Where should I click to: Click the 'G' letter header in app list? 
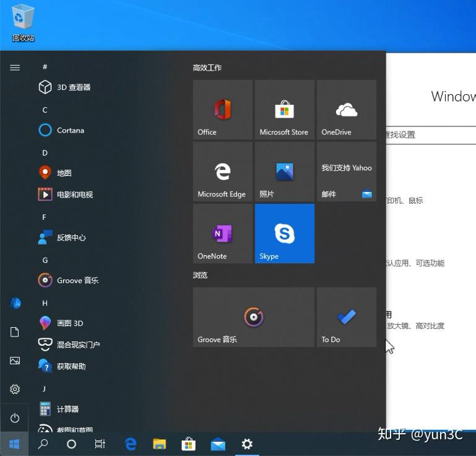[x=45, y=260]
